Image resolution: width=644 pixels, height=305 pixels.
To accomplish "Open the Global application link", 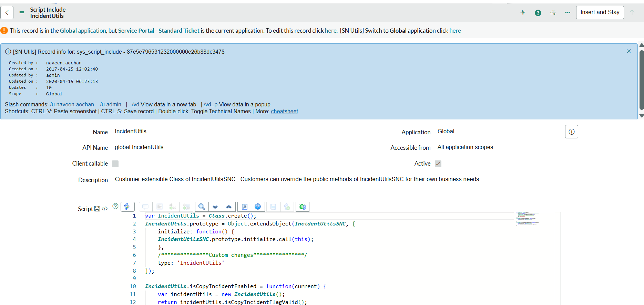I will (83, 31).
